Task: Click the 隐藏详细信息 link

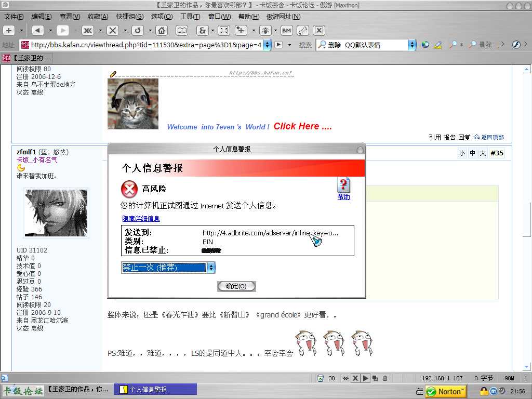Action: click(141, 219)
